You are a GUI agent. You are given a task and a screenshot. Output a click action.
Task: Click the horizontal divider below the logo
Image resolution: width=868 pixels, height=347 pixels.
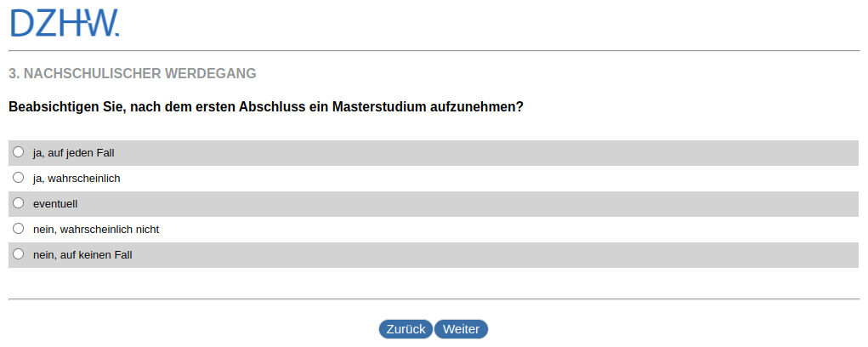[x=434, y=51]
